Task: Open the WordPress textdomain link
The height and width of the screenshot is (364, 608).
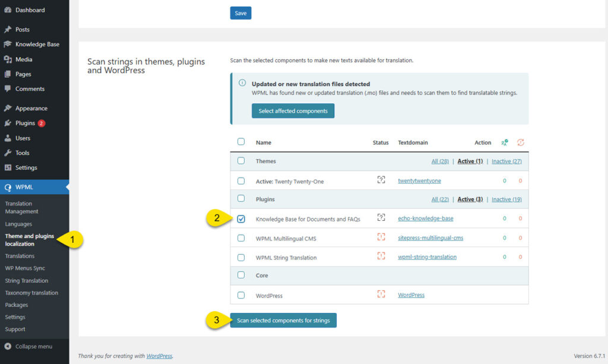Action: click(x=411, y=295)
